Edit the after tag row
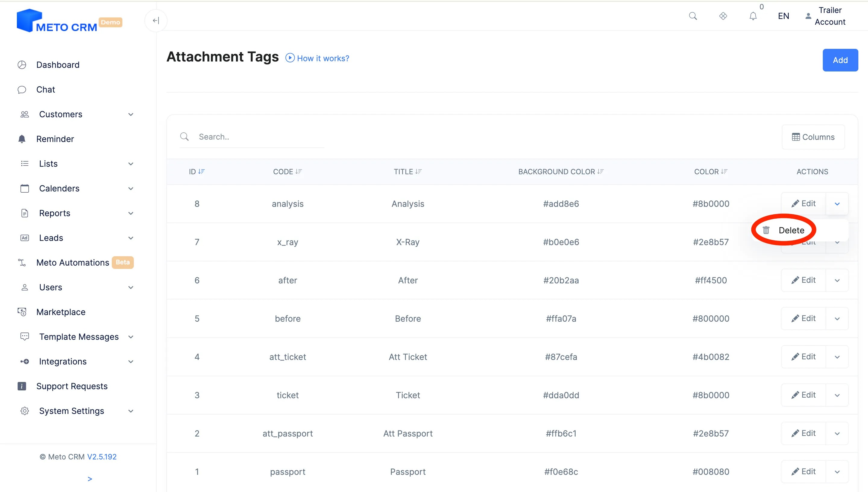Viewport: 868px width, 492px height. tap(803, 280)
